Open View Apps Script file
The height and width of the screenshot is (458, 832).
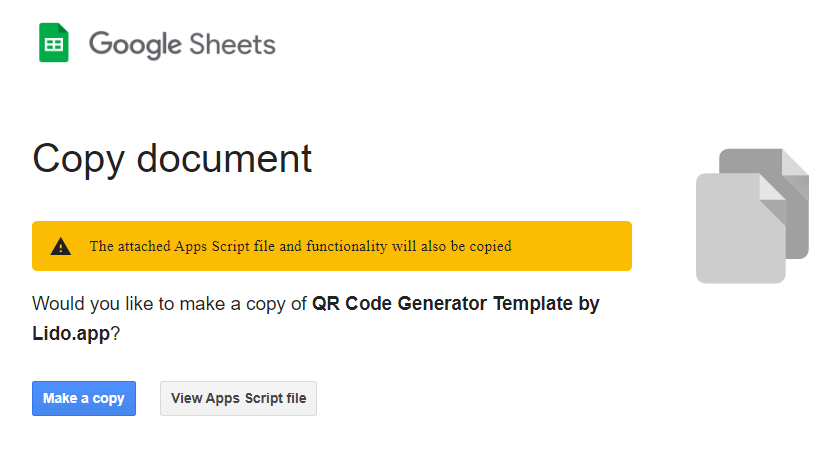pos(238,398)
